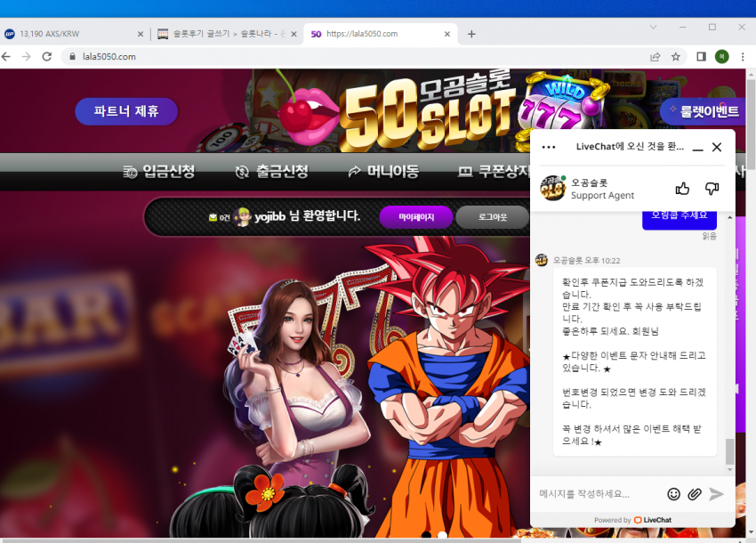Viewport: 756px width, 543px height.
Task: Close the 13,190 AXS/KRW tab
Action: click(x=141, y=34)
